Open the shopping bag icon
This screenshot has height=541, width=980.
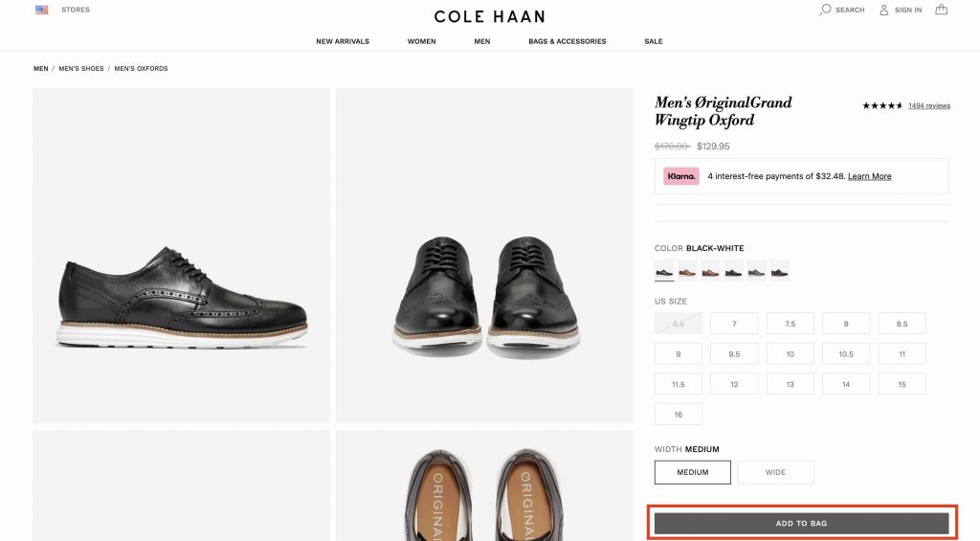(x=942, y=10)
